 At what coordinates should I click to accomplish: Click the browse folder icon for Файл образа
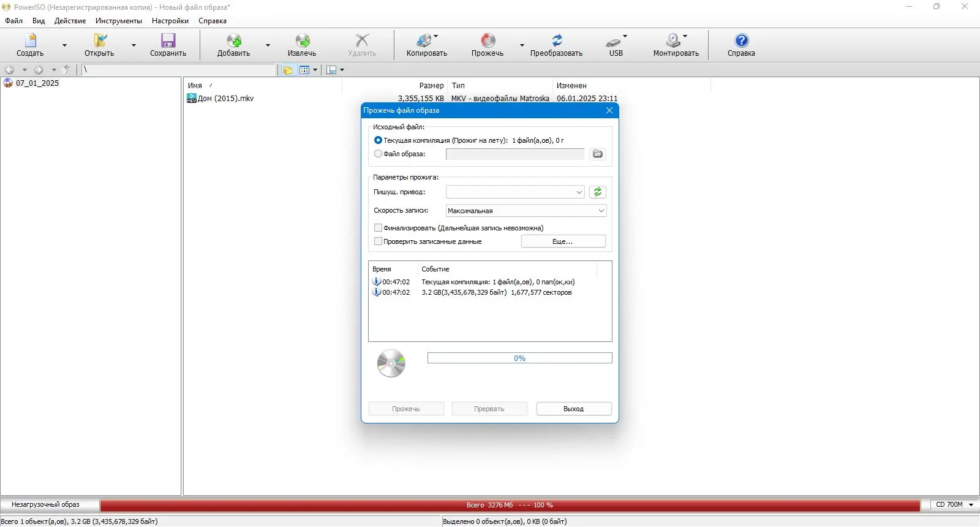[x=598, y=154]
